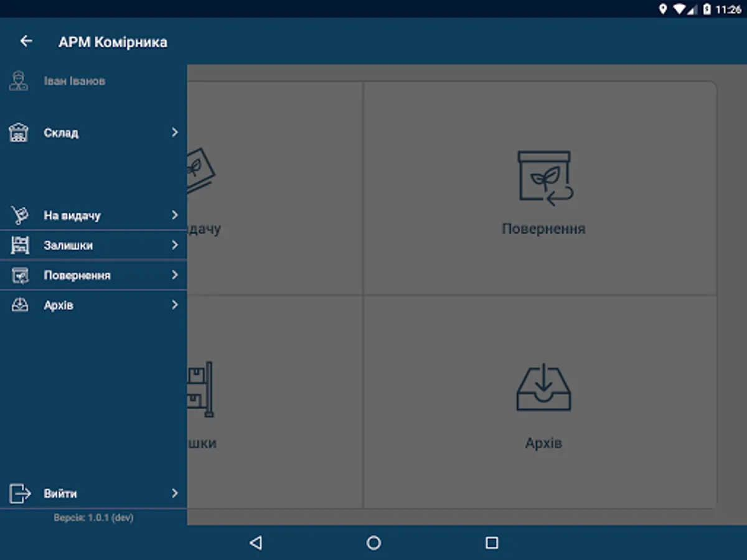Viewport: 747px width, 560px height.
Task: Tap the battery indicator in status bar
Action: (707, 9)
